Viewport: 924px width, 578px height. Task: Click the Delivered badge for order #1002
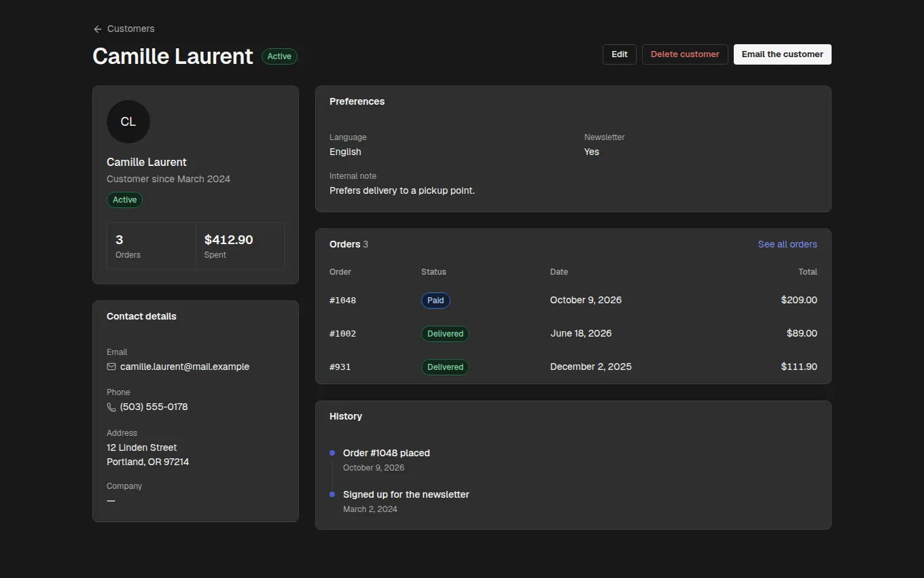(x=445, y=333)
